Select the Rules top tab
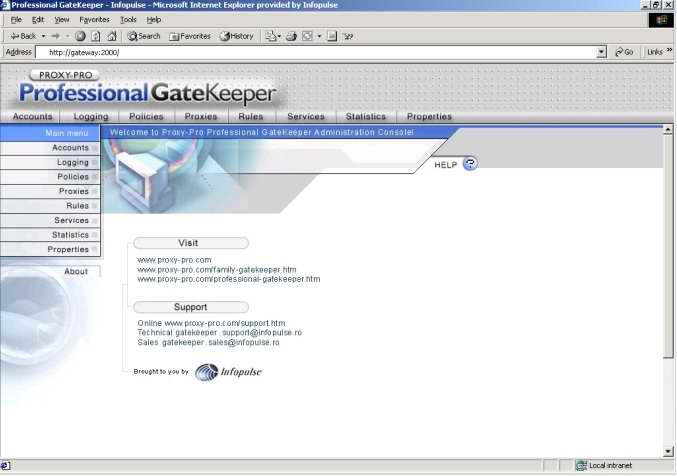This screenshot has height=476, width=677. pos(251,116)
